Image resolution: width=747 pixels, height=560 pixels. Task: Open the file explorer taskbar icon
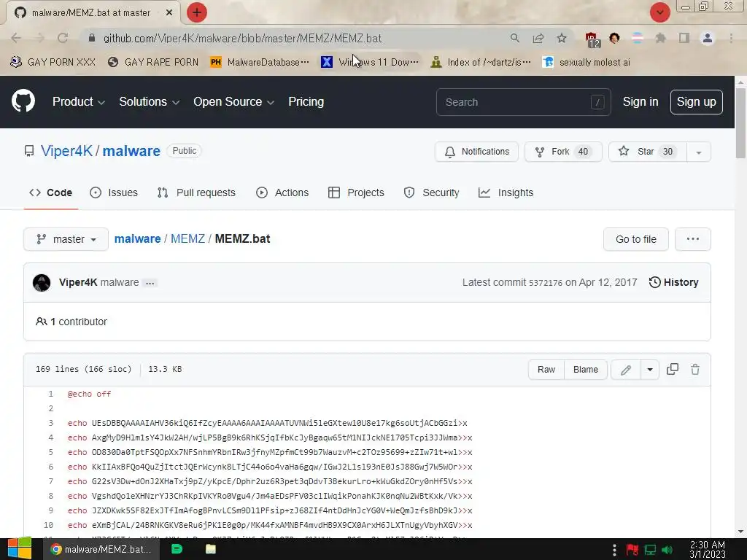click(x=211, y=549)
